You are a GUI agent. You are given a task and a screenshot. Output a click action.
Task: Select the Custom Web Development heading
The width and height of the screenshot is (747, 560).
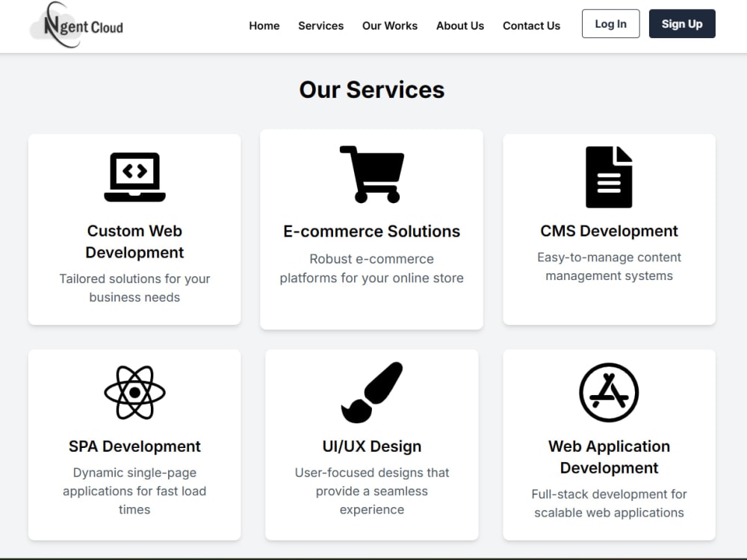134,241
